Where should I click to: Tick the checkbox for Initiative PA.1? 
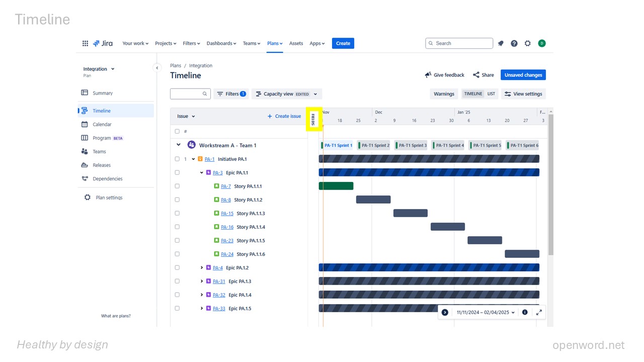177,159
